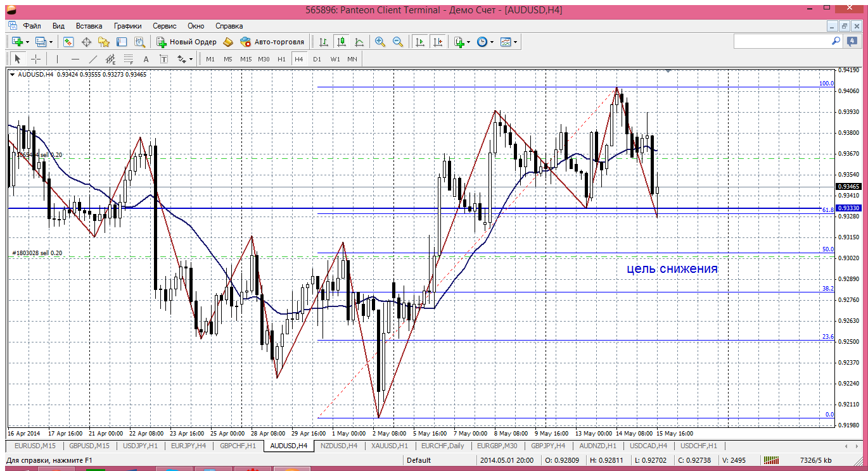Open the Market Watch window icon
This screenshot has width=868, height=471.
point(68,42)
